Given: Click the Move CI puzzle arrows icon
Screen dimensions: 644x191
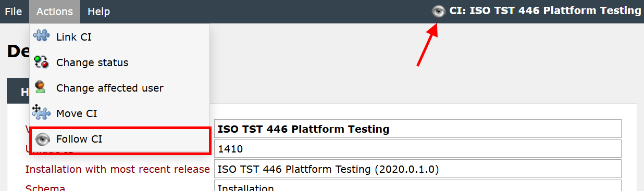Looking at the screenshot, I should (41, 112).
